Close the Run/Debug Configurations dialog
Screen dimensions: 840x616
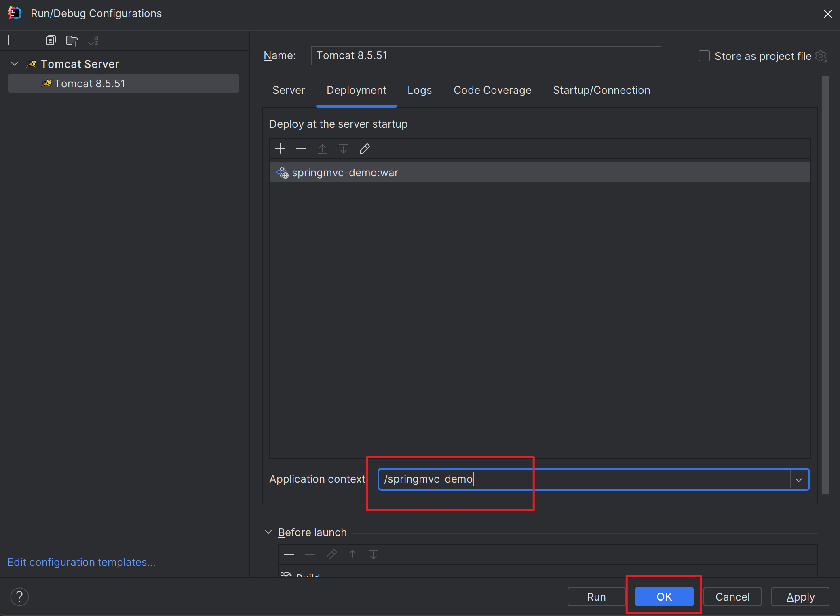[827, 14]
